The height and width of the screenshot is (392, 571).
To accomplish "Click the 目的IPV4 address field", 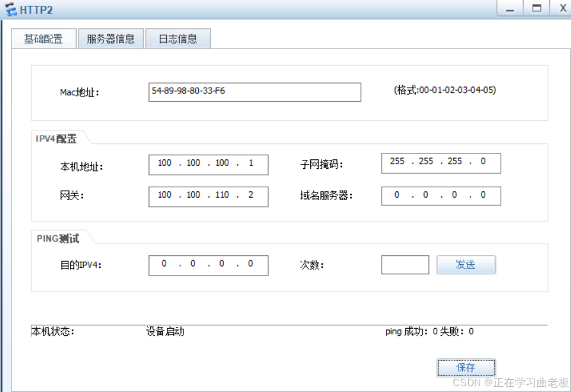I will 208,265.
